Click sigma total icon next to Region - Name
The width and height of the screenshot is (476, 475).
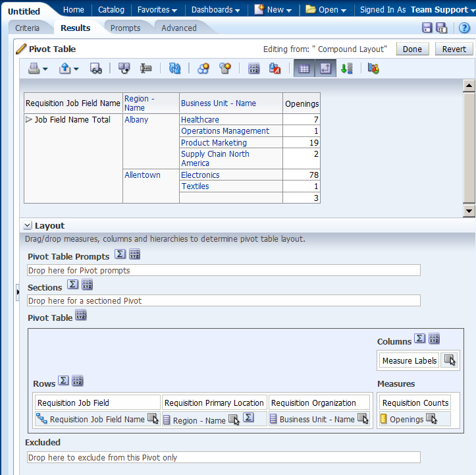click(248, 417)
